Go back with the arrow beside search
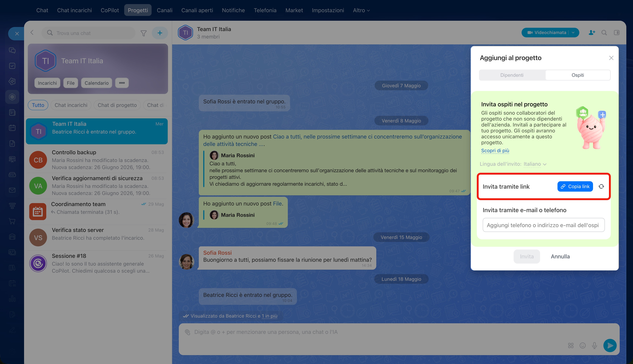 32,33
